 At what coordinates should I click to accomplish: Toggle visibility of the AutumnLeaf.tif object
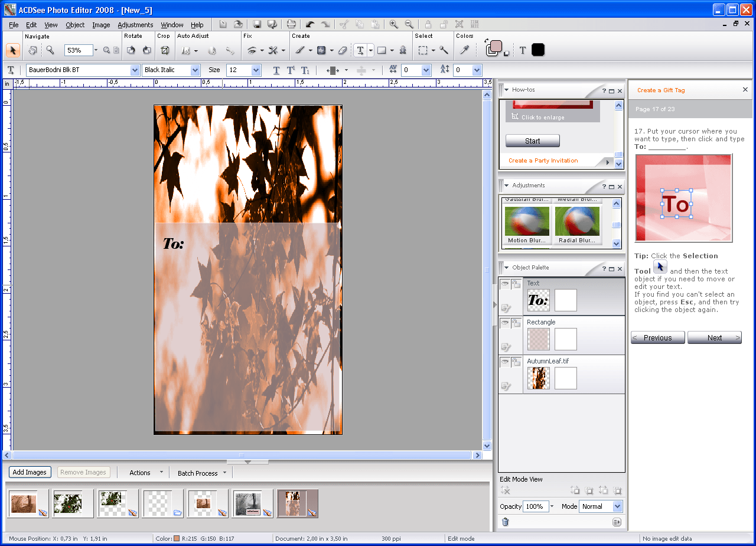point(504,361)
